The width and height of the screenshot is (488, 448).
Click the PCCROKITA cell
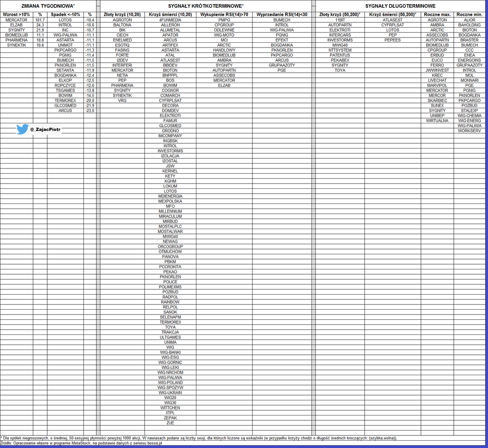[x=170, y=267]
